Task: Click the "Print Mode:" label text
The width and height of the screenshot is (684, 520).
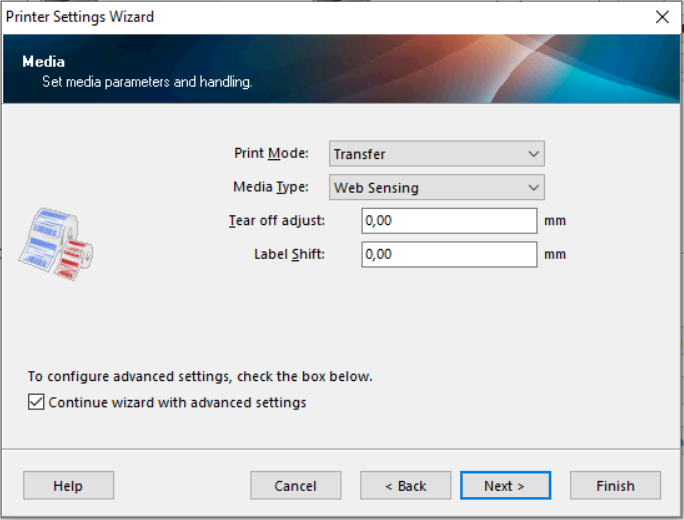Action: click(271, 154)
